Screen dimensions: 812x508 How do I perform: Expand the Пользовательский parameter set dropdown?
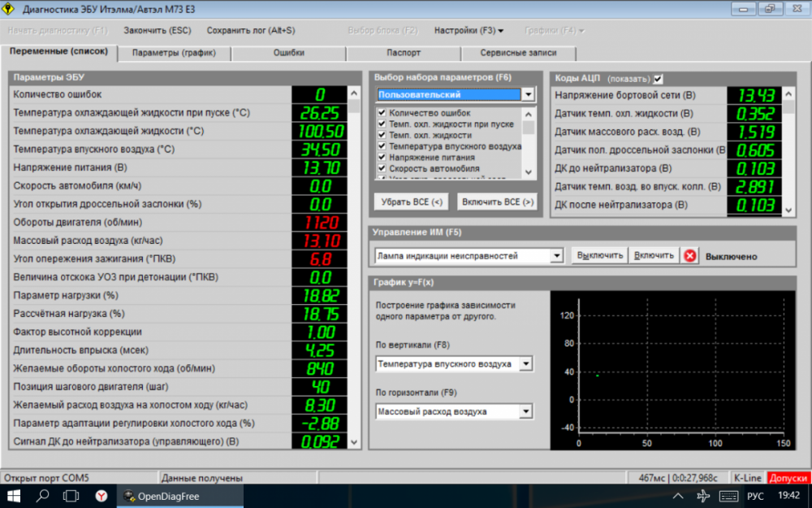[x=528, y=95]
